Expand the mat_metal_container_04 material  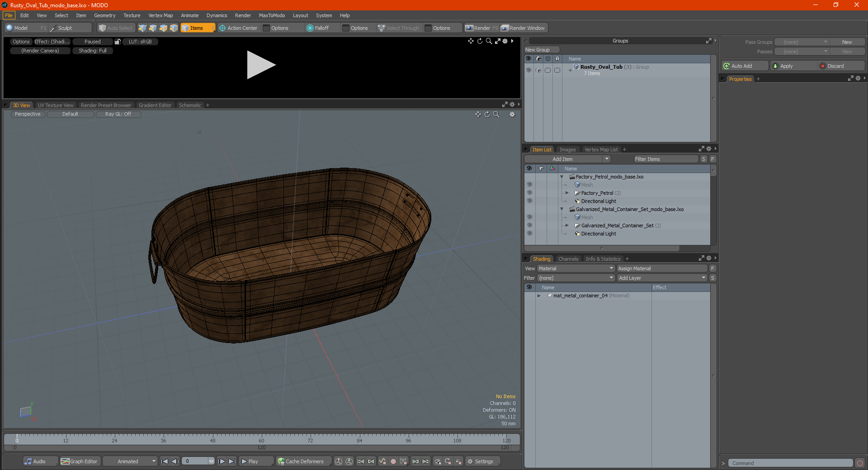[539, 296]
